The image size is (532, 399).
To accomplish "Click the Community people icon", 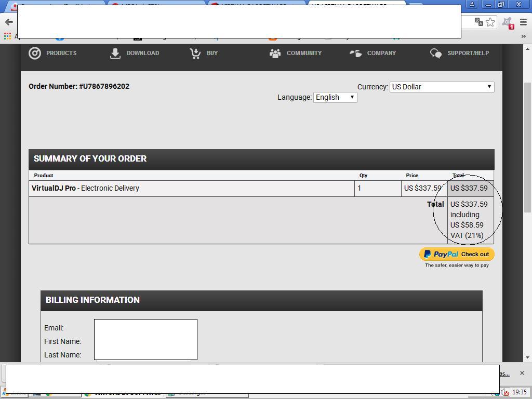I will [x=275, y=54].
